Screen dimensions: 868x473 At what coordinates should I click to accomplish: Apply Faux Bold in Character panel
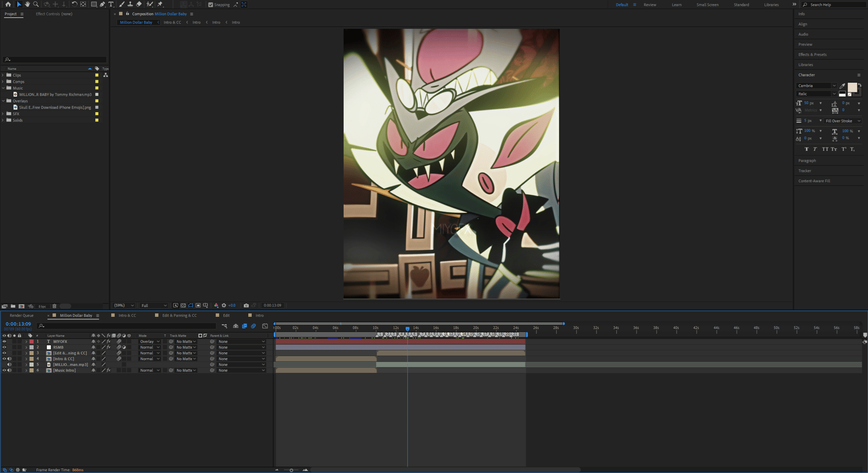pyautogui.click(x=807, y=149)
